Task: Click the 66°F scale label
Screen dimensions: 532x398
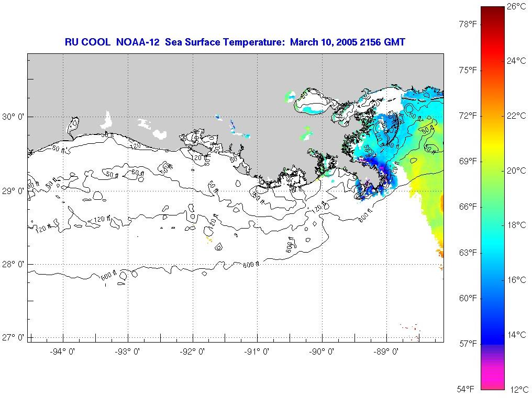Action: point(468,207)
